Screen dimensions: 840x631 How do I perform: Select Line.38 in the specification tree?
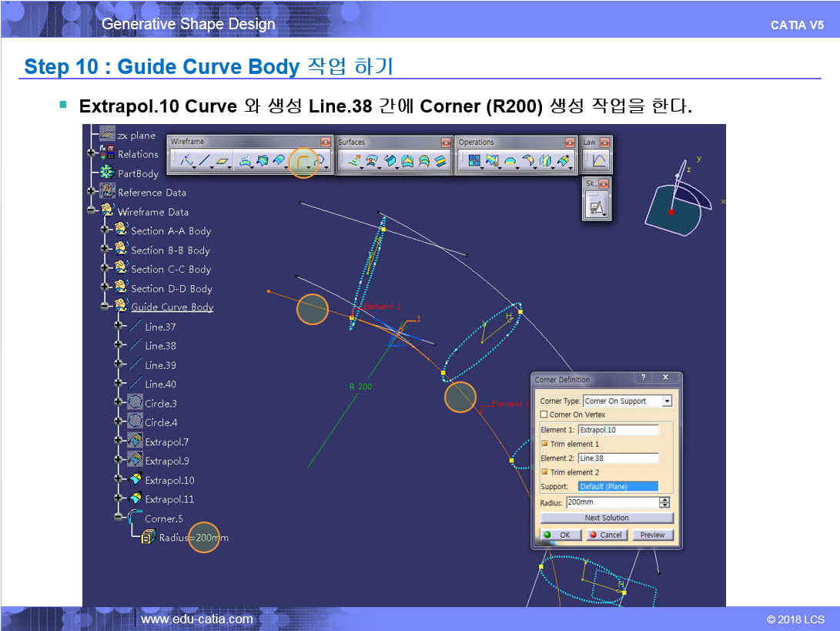(x=160, y=346)
